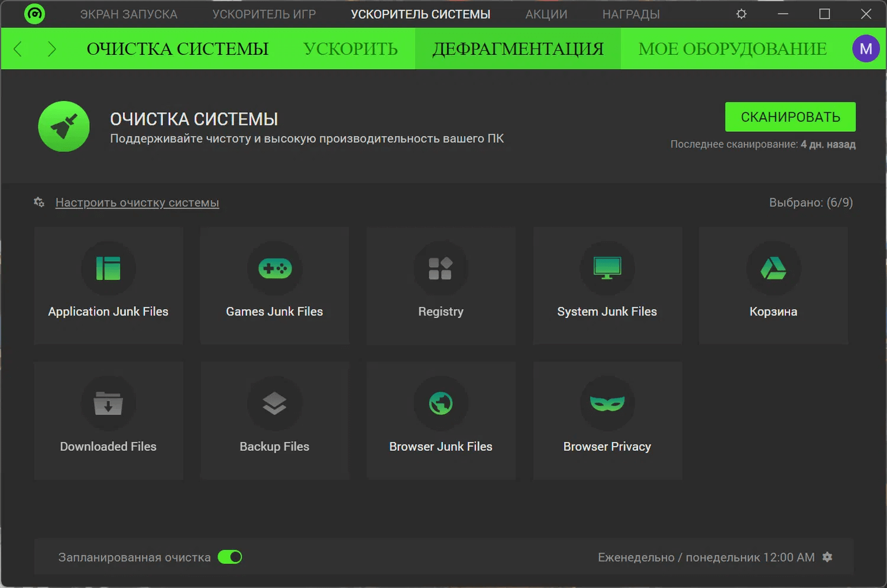The width and height of the screenshot is (887, 588).
Task: Select the Browser Privacy mask icon
Action: pyautogui.click(x=607, y=404)
